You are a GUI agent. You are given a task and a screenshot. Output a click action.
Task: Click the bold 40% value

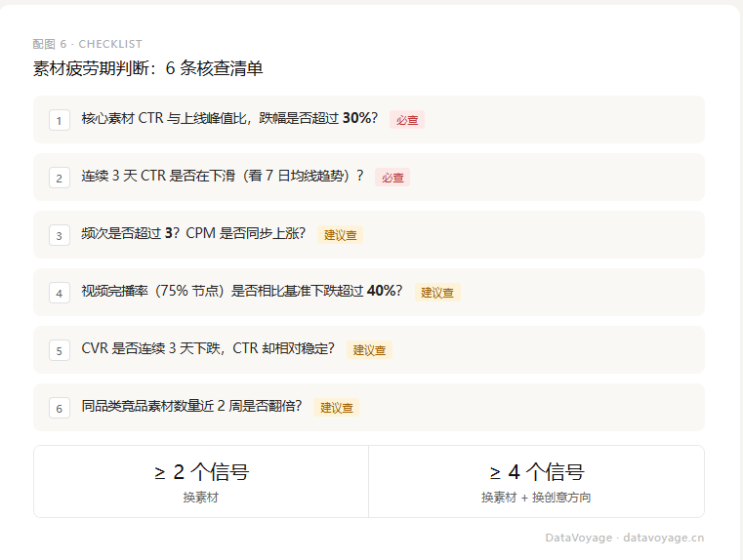click(382, 291)
